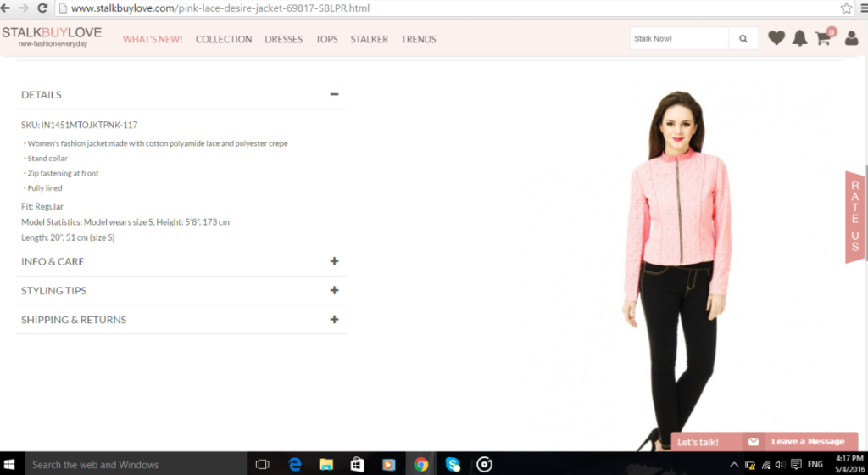The width and height of the screenshot is (868, 475).
Task: Expand the STYLING TIPS section
Action: click(x=334, y=290)
